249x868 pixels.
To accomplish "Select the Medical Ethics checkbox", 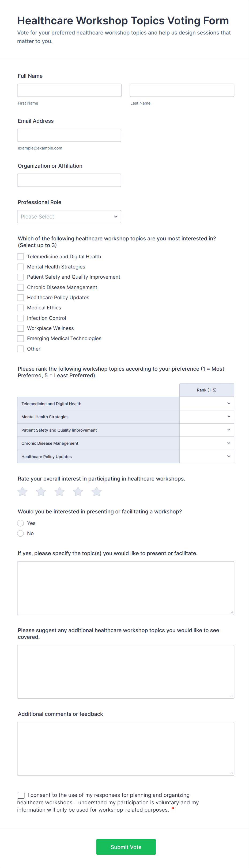I will (x=20, y=308).
